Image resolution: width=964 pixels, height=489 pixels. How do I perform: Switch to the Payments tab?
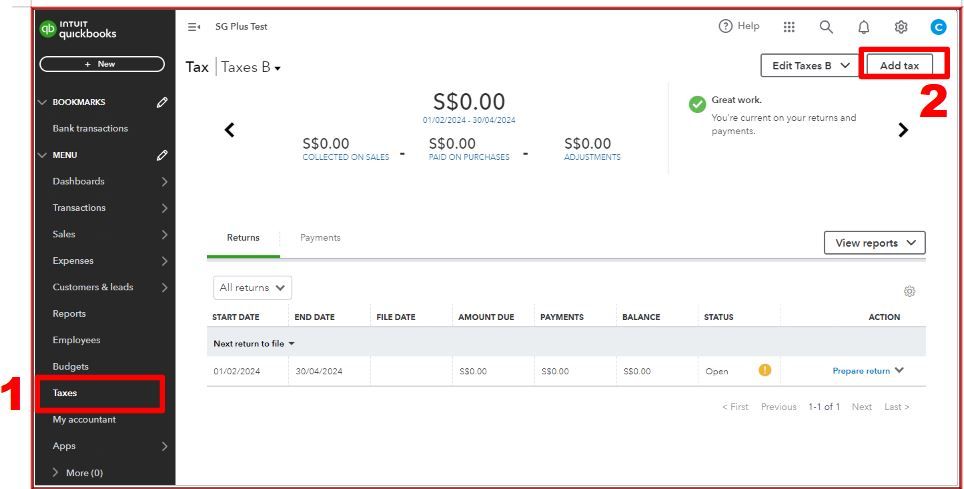[x=320, y=237]
